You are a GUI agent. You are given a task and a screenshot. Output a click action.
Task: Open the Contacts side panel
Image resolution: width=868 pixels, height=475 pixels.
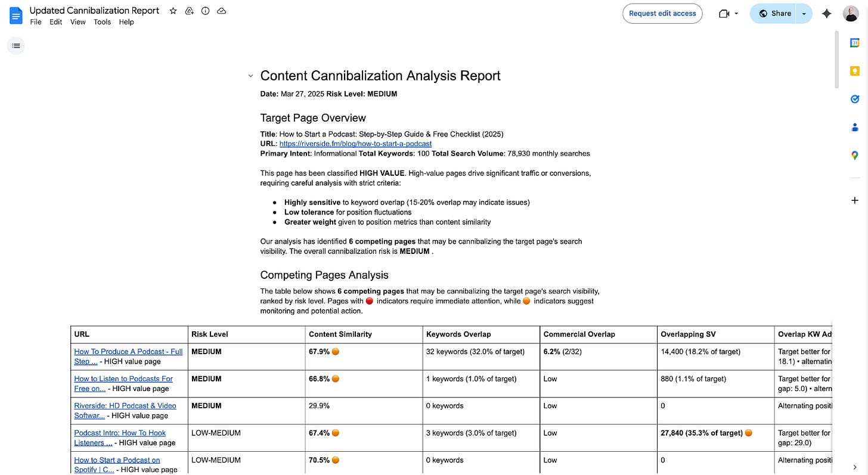[854, 127]
